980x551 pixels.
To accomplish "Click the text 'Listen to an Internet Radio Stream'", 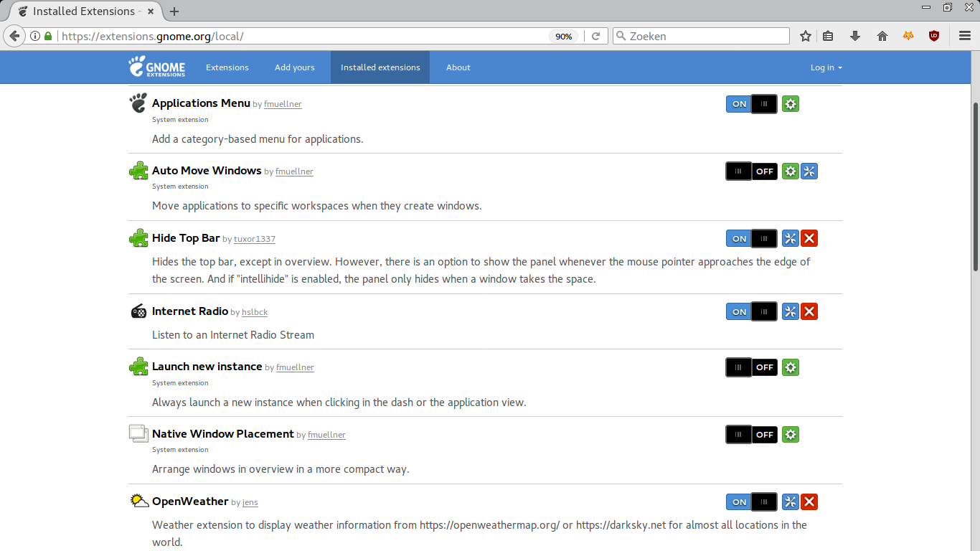I will point(233,335).
